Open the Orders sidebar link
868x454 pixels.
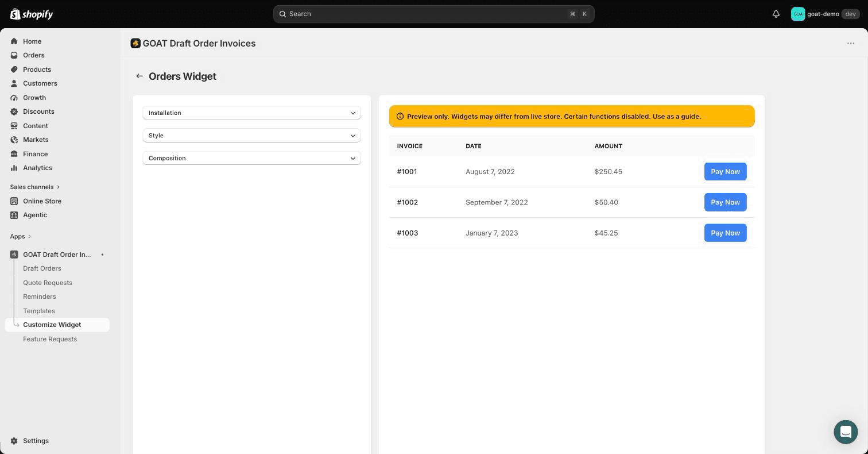point(34,55)
